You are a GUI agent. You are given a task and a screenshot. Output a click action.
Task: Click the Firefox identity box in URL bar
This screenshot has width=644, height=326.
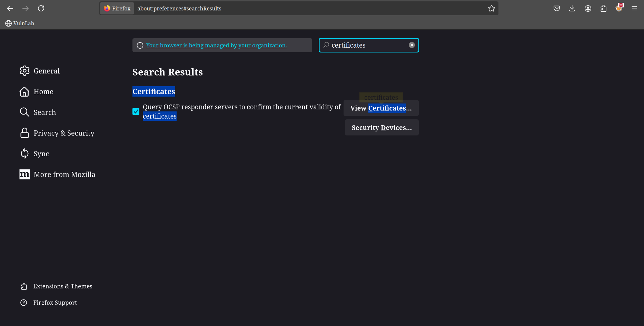tap(117, 8)
